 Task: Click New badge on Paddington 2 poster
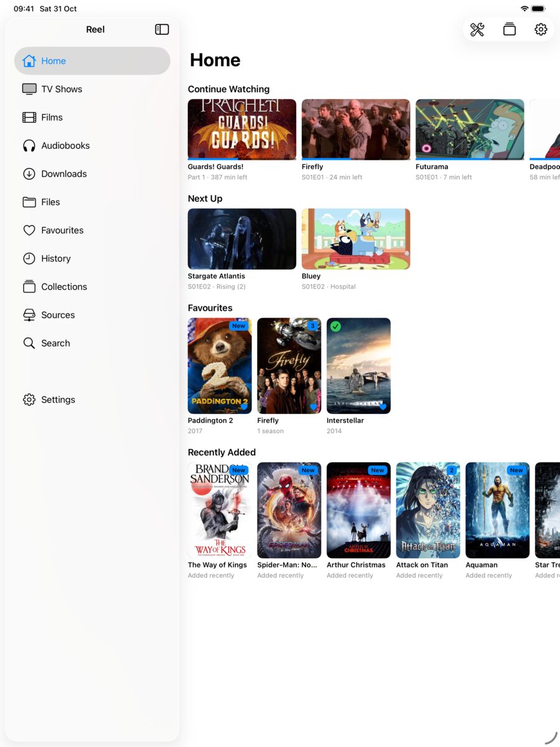pyautogui.click(x=239, y=326)
